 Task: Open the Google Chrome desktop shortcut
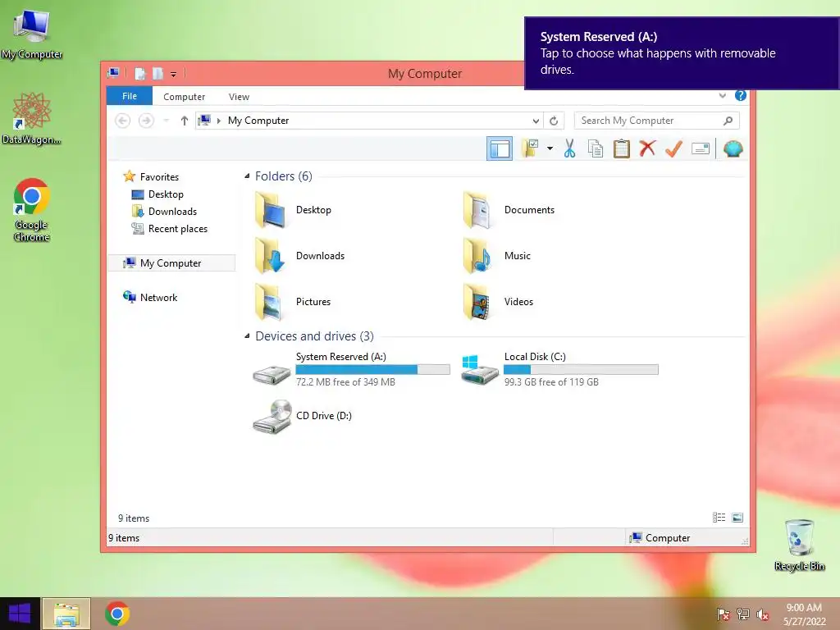tap(32, 210)
